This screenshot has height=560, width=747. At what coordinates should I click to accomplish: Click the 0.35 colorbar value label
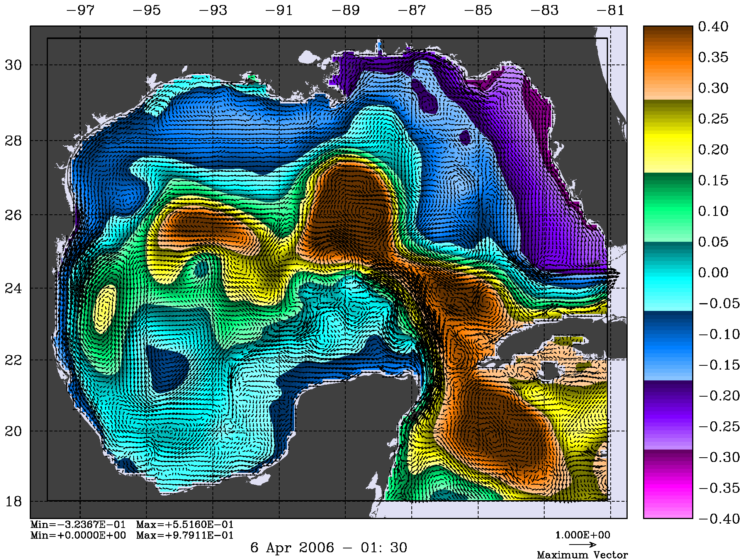[713, 57]
